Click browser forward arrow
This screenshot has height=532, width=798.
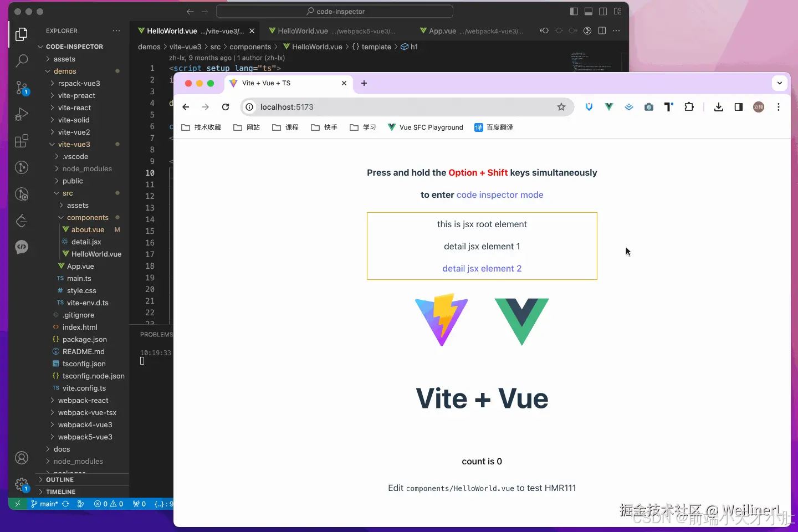206,107
